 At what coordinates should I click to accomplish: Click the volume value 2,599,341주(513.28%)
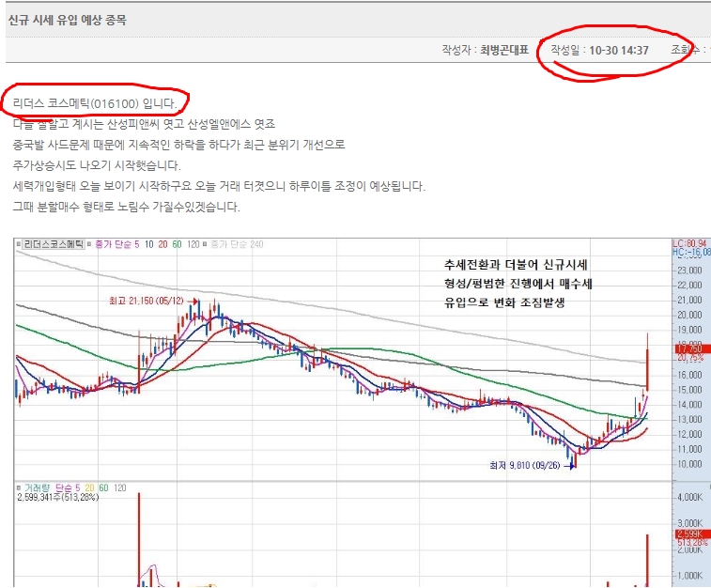(x=57, y=497)
